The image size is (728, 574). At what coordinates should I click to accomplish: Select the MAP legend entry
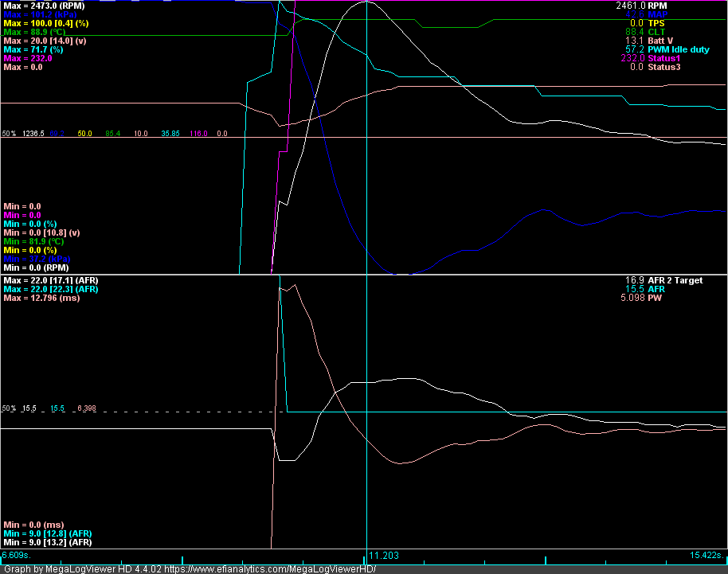(x=658, y=14)
